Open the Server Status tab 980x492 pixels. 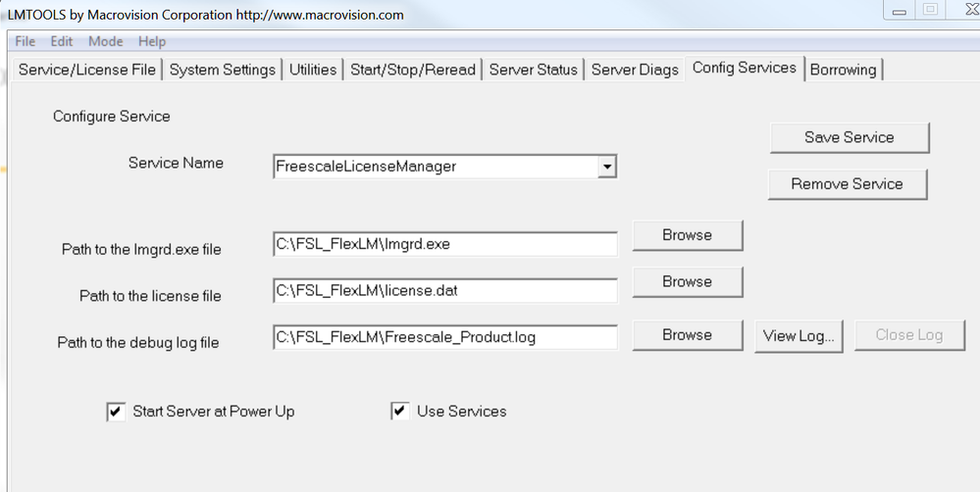click(534, 70)
